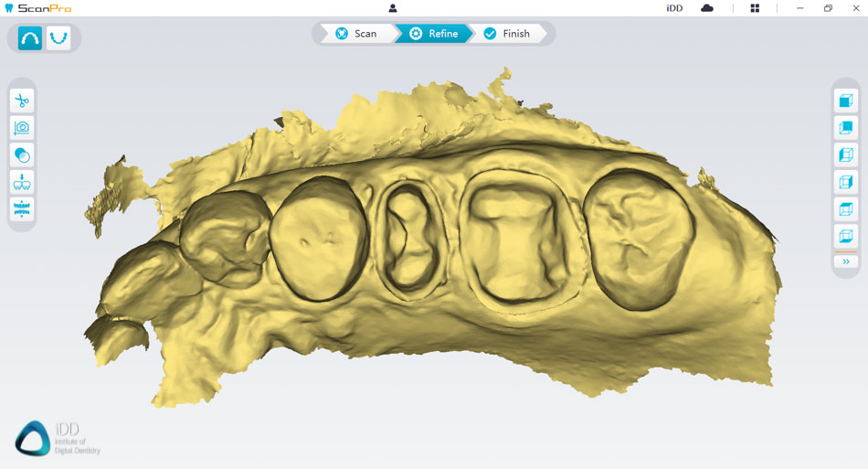Choose the left side cube view
Screen dimensions: 868x469
pyautogui.click(x=845, y=155)
